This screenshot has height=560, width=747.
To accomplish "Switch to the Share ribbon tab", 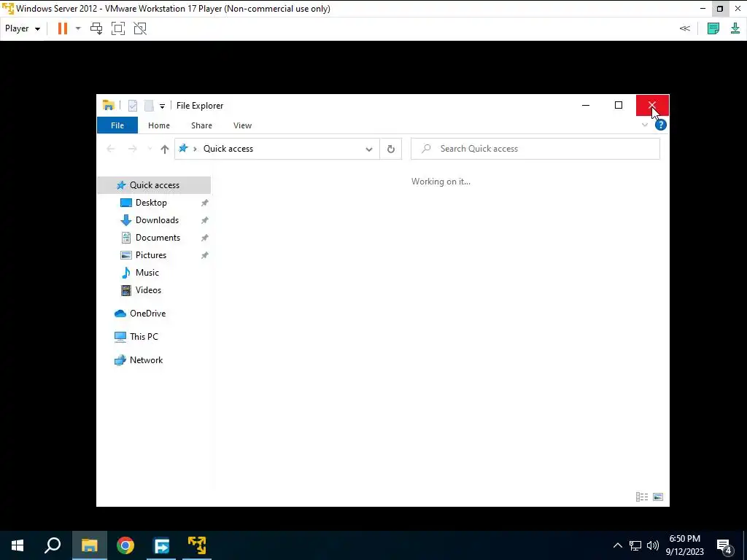I will pos(201,125).
